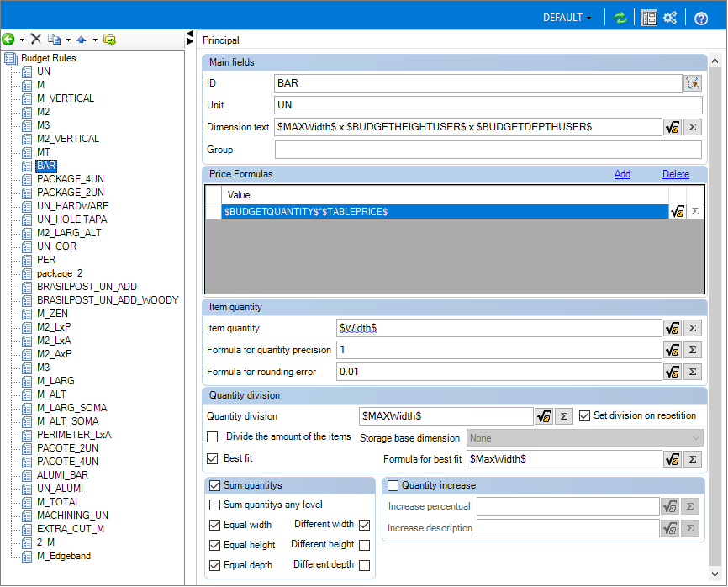This screenshot has width=728, height=587.
Task: Open formula editor for Dimension text
Action: coord(673,127)
